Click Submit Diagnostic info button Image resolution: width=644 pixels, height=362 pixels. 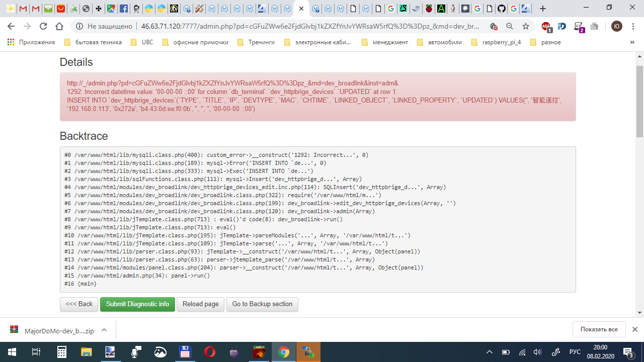[137, 304]
